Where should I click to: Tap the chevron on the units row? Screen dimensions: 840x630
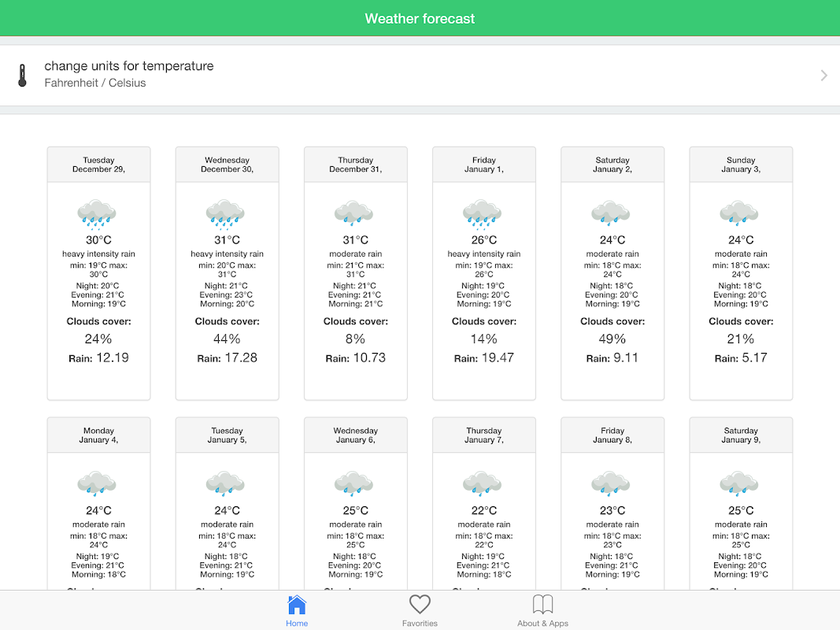click(824, 76)
